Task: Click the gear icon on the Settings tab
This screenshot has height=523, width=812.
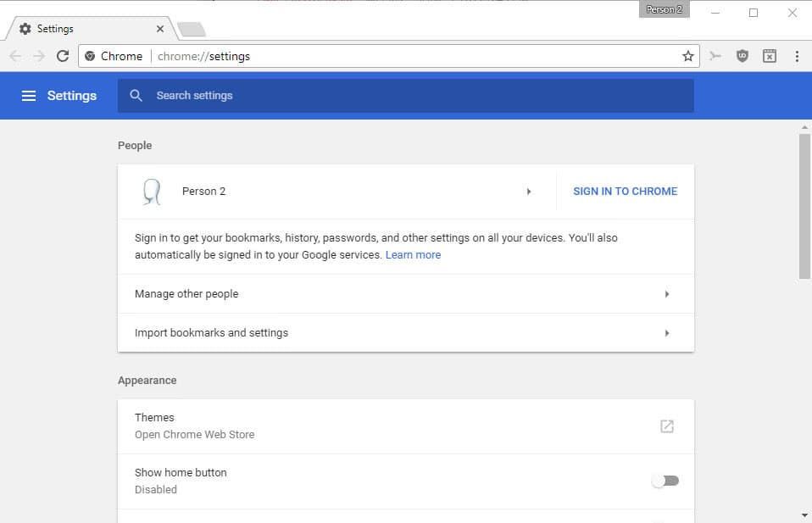Action: tap(25, 29)
